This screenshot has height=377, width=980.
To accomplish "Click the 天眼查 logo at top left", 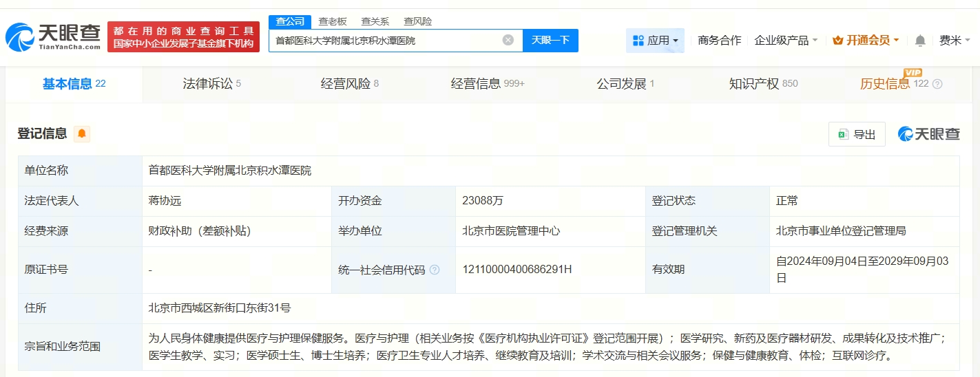I will [53, 37].
